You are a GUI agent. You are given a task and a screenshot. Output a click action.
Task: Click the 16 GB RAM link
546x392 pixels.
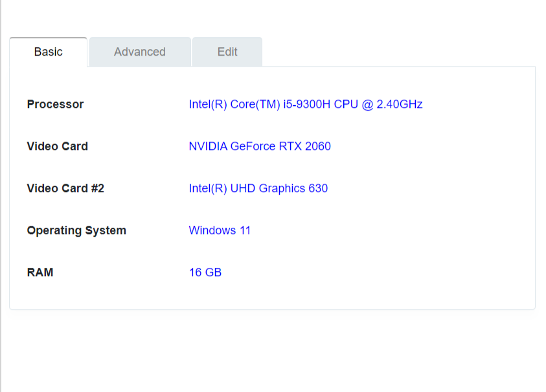pos(205,272)
